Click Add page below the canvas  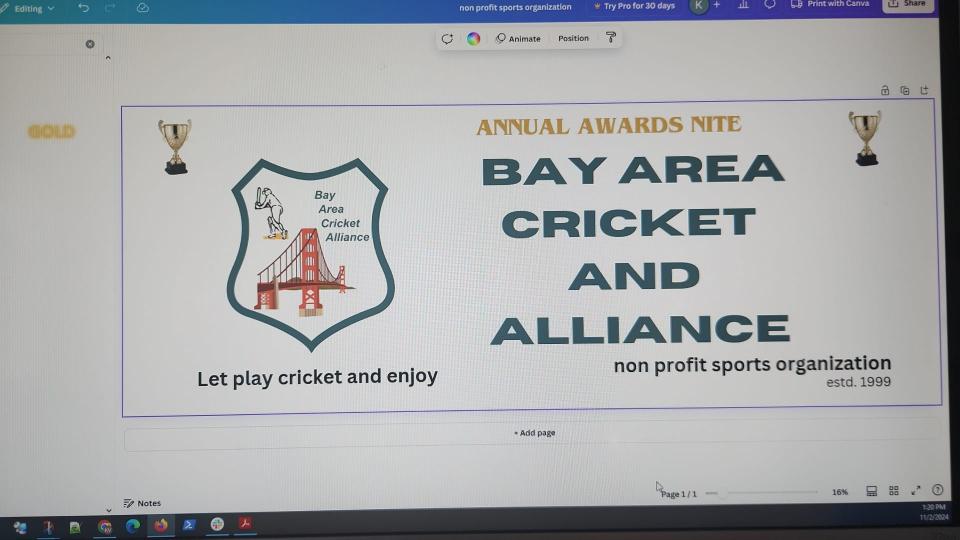point(534,433)
